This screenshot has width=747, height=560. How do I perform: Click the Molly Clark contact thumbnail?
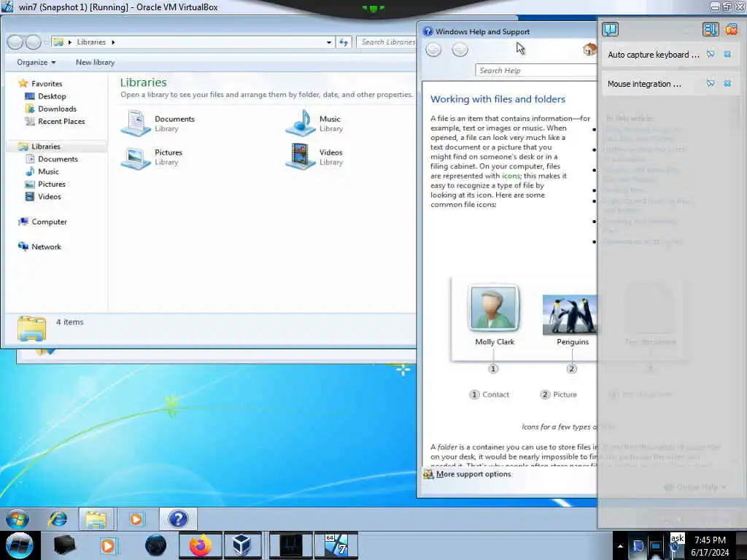494,308
